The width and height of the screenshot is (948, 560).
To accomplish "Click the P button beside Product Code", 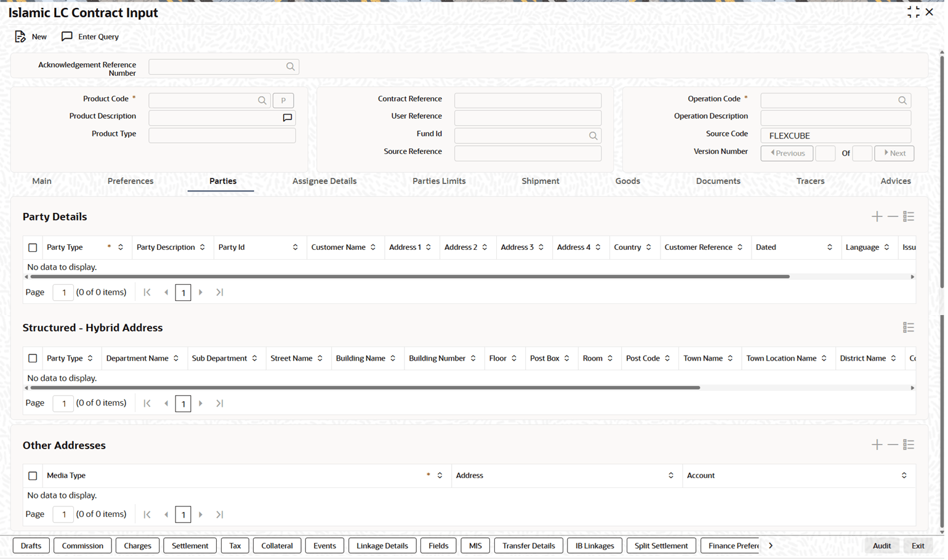I will tap(283, 101).
